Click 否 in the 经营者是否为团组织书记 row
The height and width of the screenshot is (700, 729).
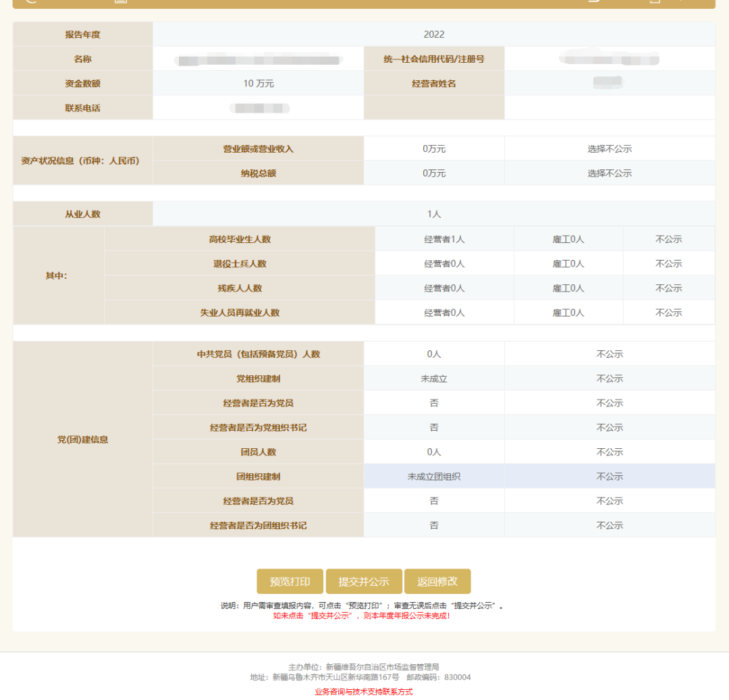434,526
